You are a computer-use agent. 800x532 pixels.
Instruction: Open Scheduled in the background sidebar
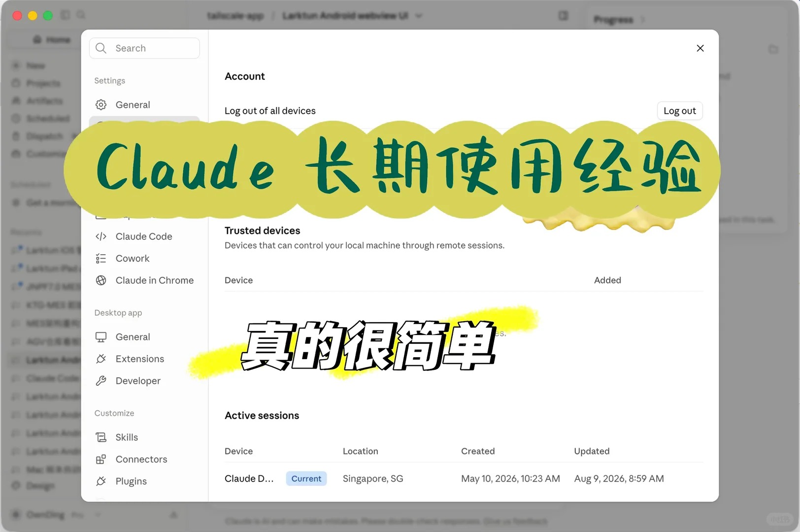48,119
